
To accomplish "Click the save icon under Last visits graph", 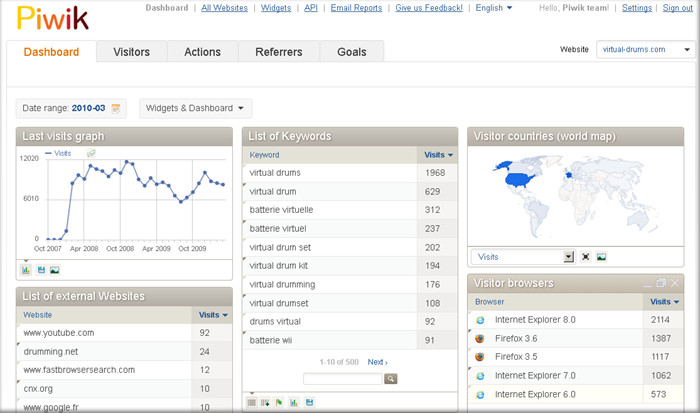I will tap(41, 269).
